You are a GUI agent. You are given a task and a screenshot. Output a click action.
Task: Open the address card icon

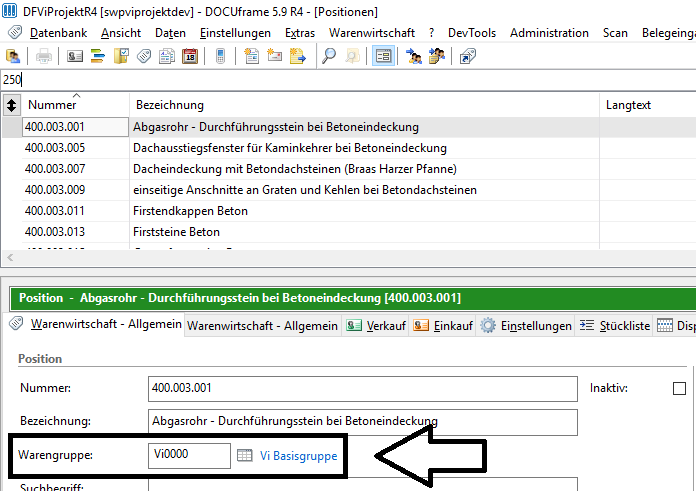[x=75, y=56]
